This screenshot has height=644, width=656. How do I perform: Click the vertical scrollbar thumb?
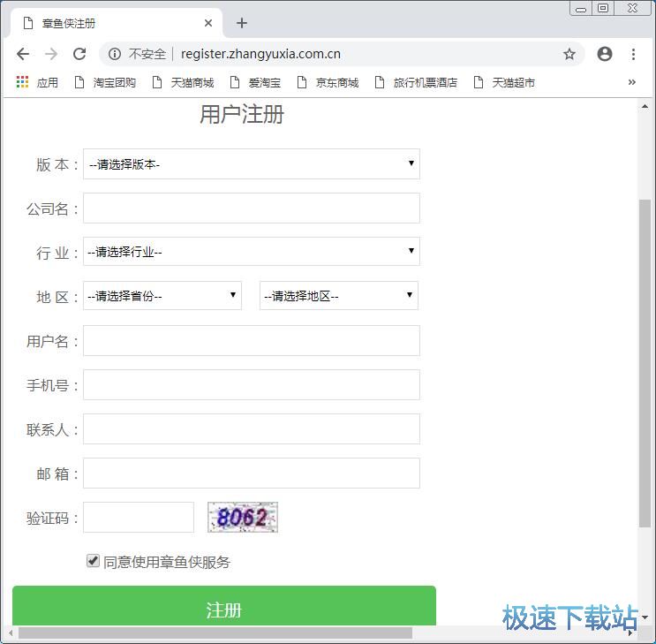(645, 363)
